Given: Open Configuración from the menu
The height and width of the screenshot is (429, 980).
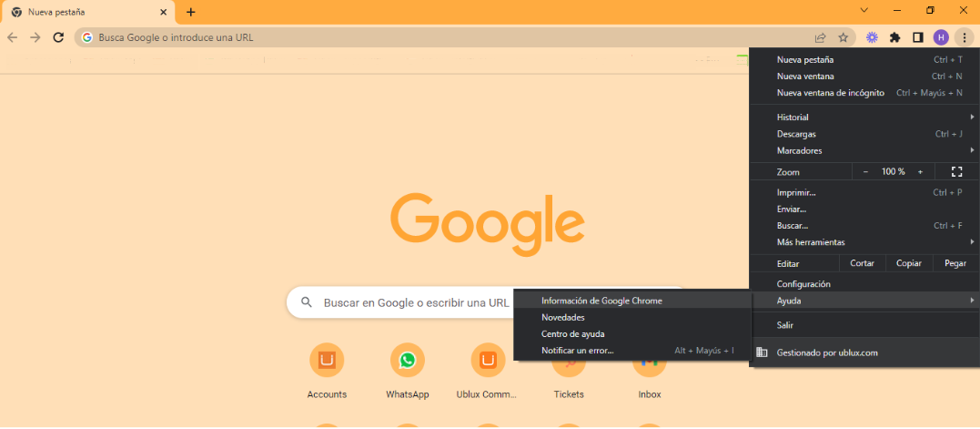Looking at the screenshot, I should point(864,284).
